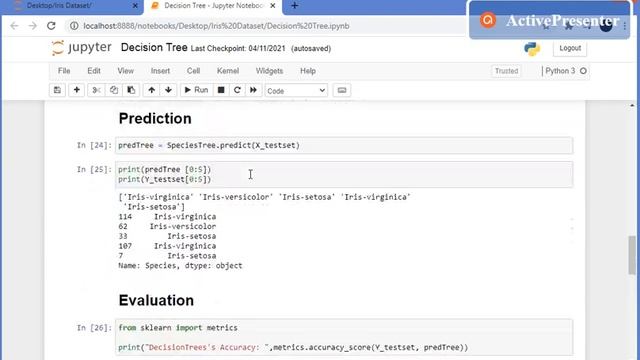Save notebook with the floppy disk icon
This screenshot has width=640, height=360.
click(57, 90)
